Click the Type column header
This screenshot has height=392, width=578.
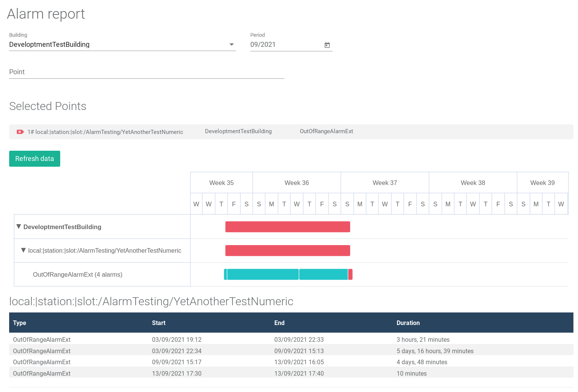click(19, 323)
